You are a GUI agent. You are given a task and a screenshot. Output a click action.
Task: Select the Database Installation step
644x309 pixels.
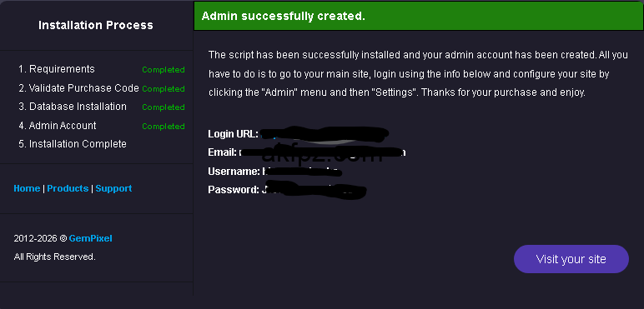click(x=73, y=107)
